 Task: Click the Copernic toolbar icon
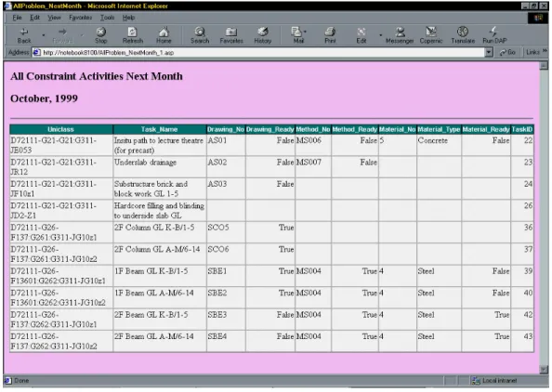pos(431,35)
